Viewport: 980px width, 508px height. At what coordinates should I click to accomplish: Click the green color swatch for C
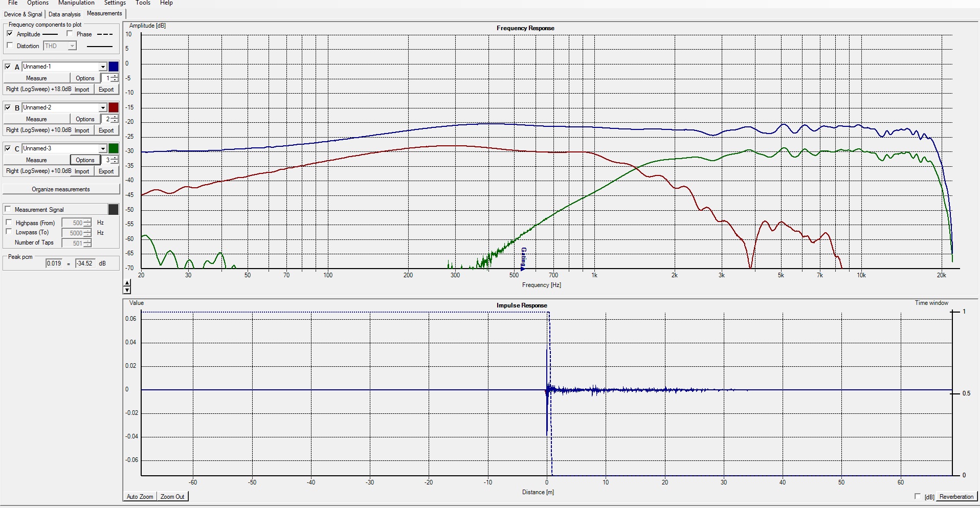coord(114,148)
